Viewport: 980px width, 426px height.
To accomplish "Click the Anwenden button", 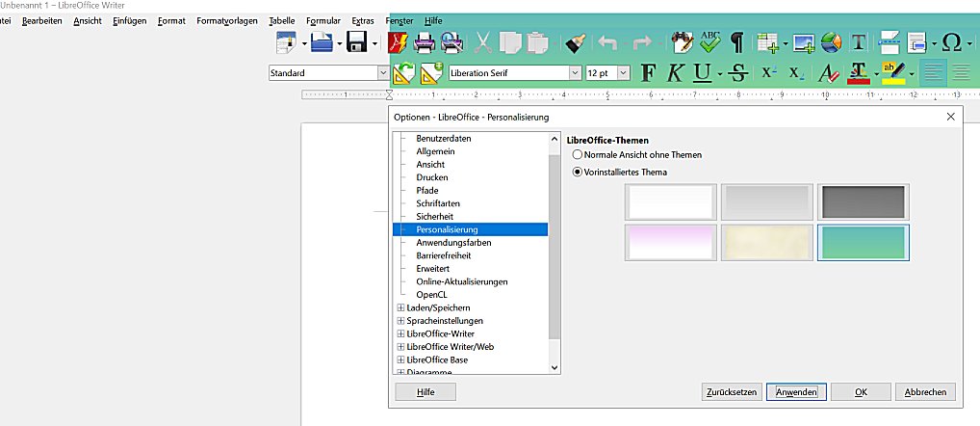I will coord(796,392).
